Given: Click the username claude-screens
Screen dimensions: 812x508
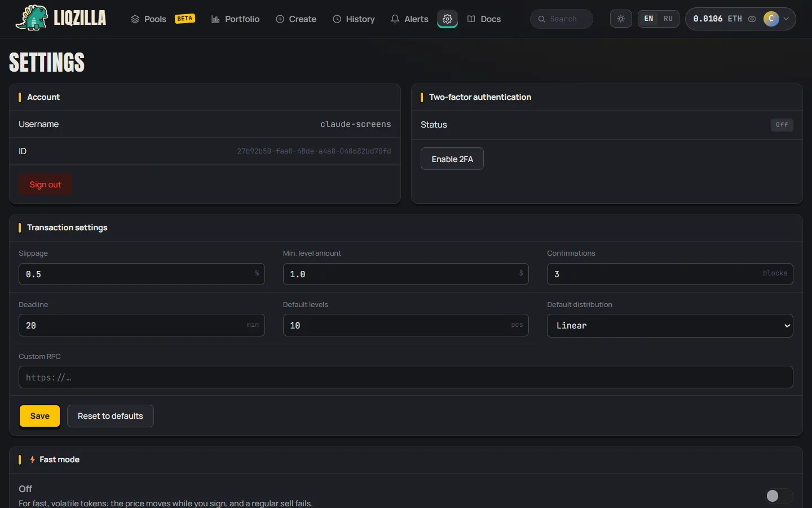Looking at the screenshot, I should pos(355,124).
